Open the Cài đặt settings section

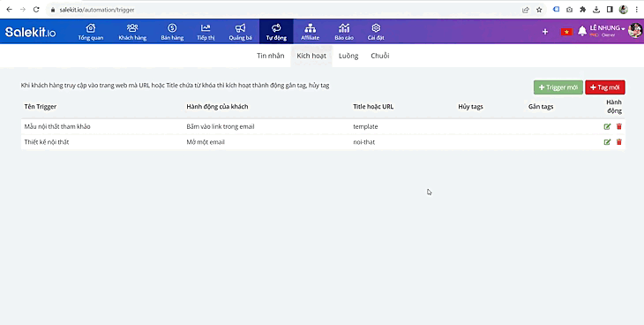click(376, 32)
